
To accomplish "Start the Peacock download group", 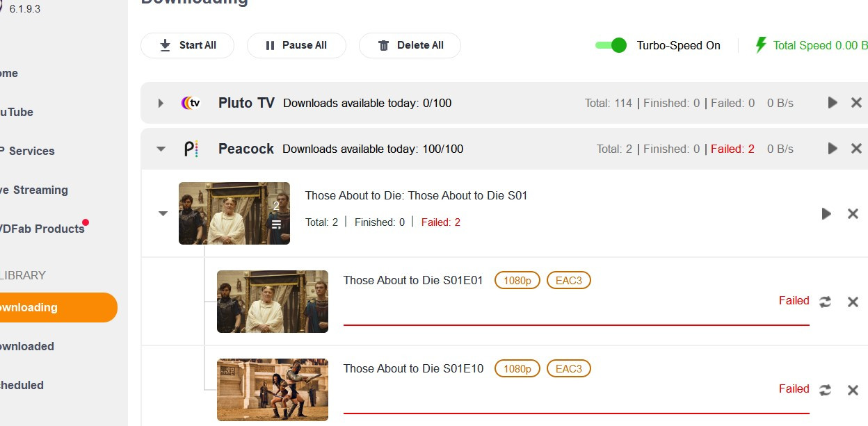I will [x=833, y=149].
